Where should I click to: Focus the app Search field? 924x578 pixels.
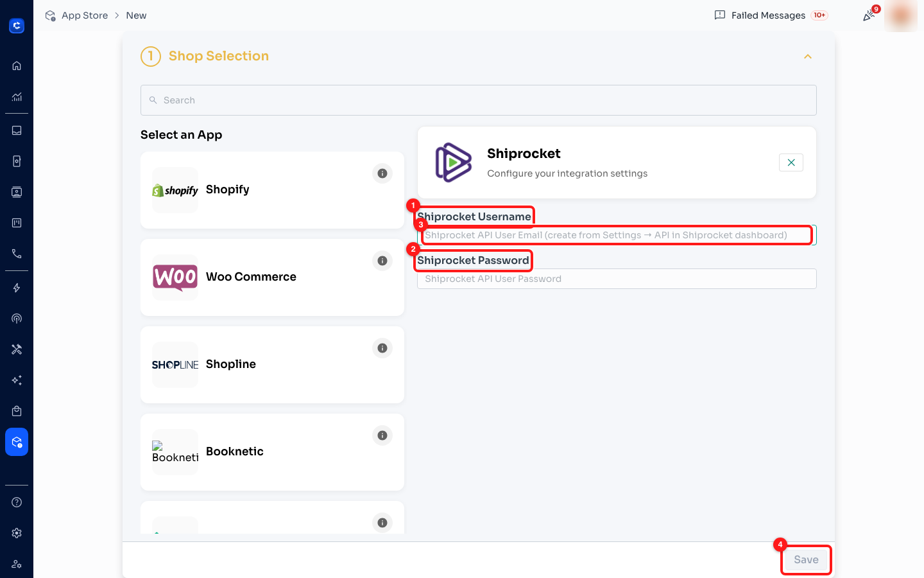click(x=479, y=100)
